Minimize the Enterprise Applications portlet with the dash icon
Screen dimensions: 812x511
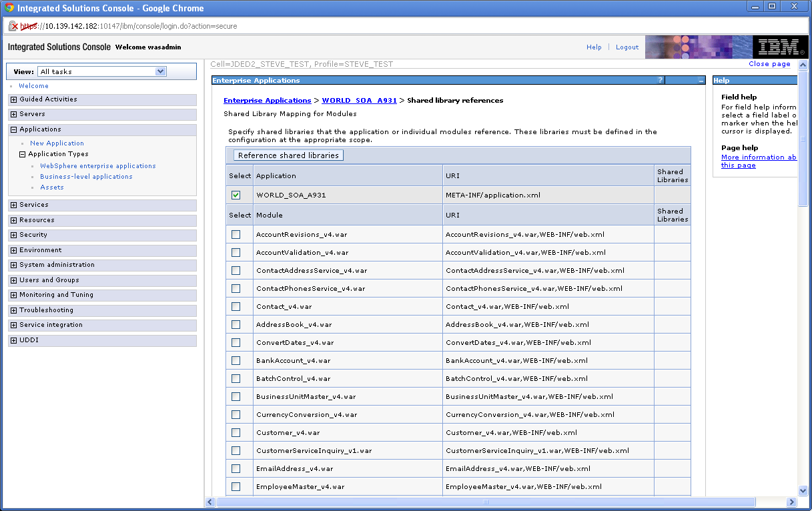click(x=701, y=80)
